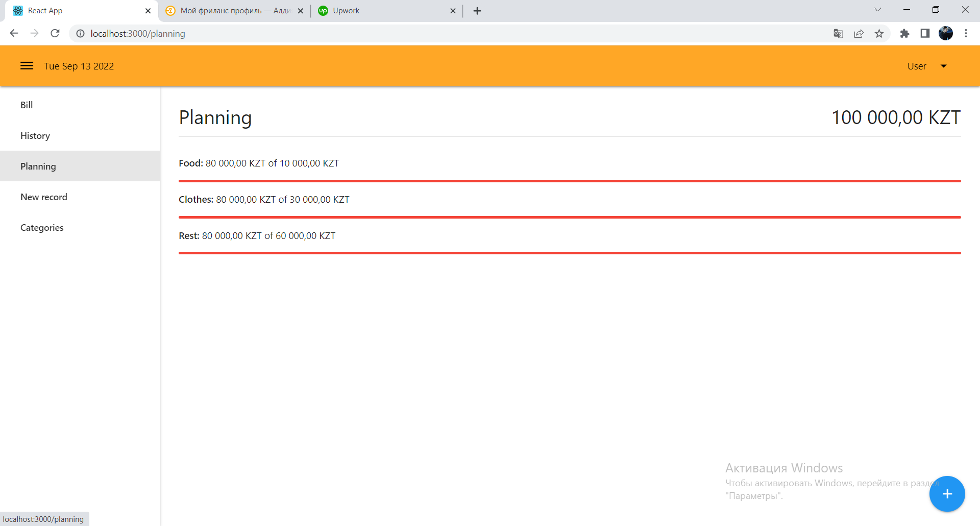Switch to the React App tab
This screenshot has width=980, height=526.
[82, 11]
